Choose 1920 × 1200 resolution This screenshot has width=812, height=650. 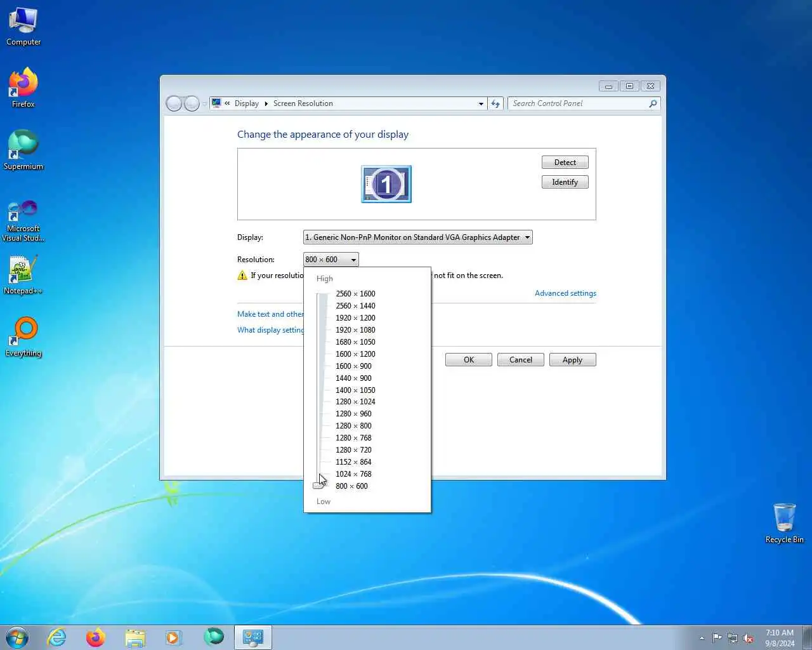click(355, 318)
